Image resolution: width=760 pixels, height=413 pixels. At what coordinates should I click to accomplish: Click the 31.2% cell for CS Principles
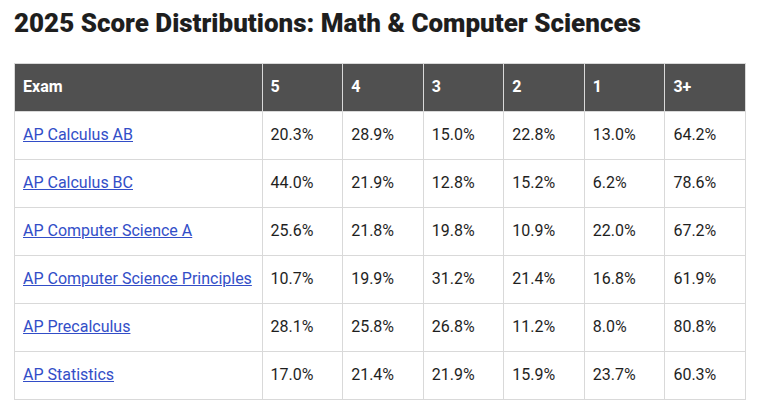coord(453,279)
